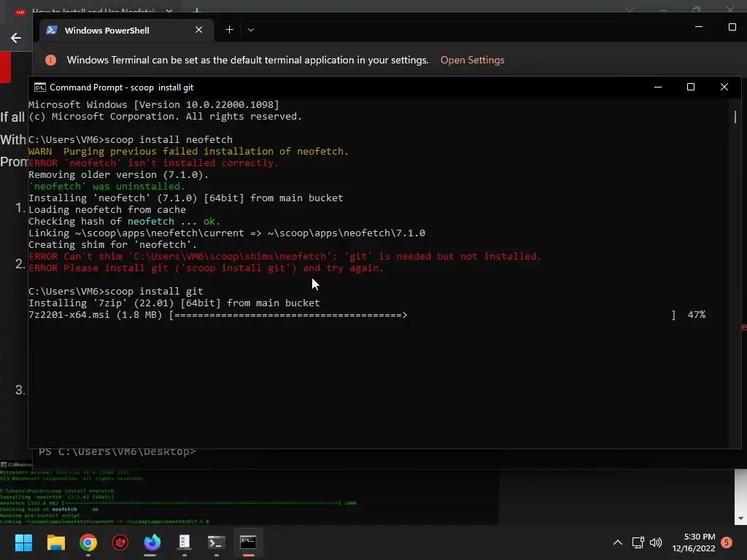Open network status in system tray
The height and width of the screenshot is (560, 747).
tap(638, 542)
